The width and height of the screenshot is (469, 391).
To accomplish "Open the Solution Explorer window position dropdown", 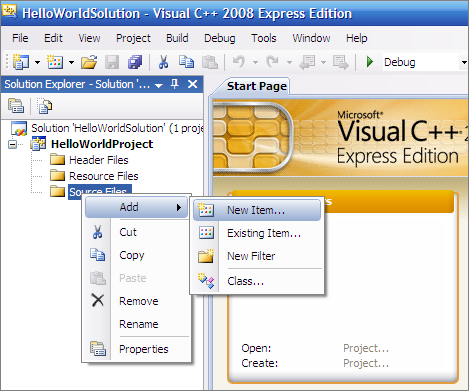I will 159,85.
